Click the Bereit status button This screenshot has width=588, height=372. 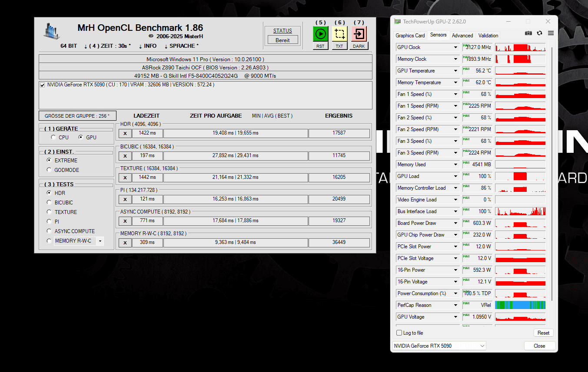click(x=282, y=40)
